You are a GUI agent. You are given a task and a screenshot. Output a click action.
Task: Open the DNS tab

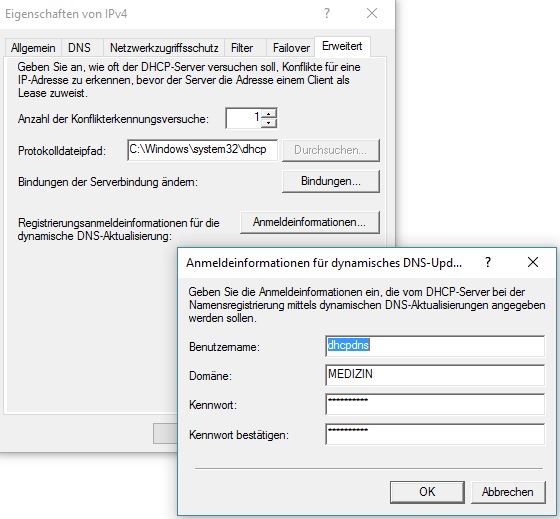pyautogui.click(x=79, y=48)
